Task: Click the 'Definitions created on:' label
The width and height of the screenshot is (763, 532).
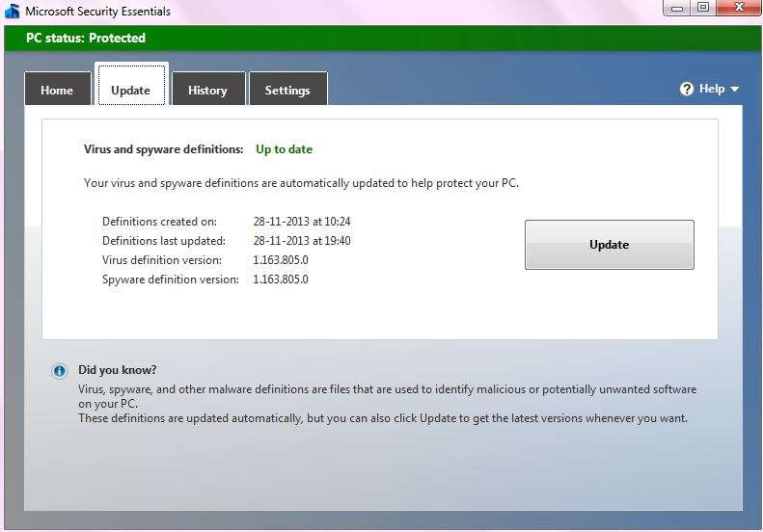Action: point(159,222)
